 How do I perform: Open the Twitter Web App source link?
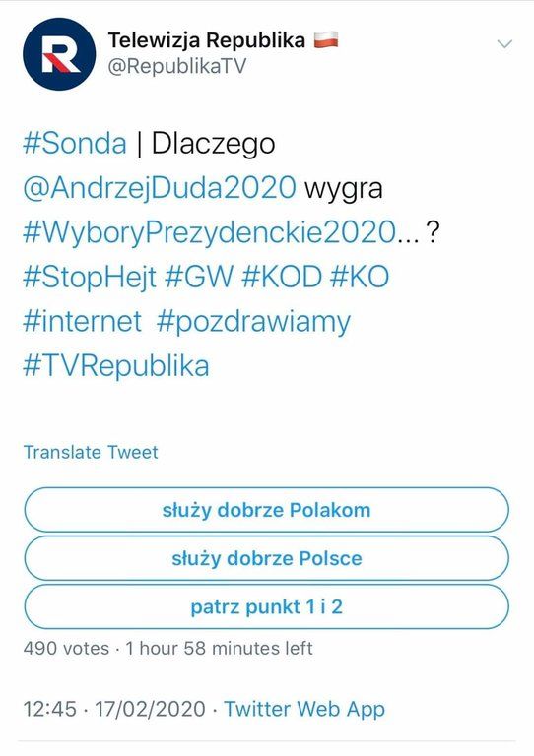pyautogui.click(x=304, y=709)
